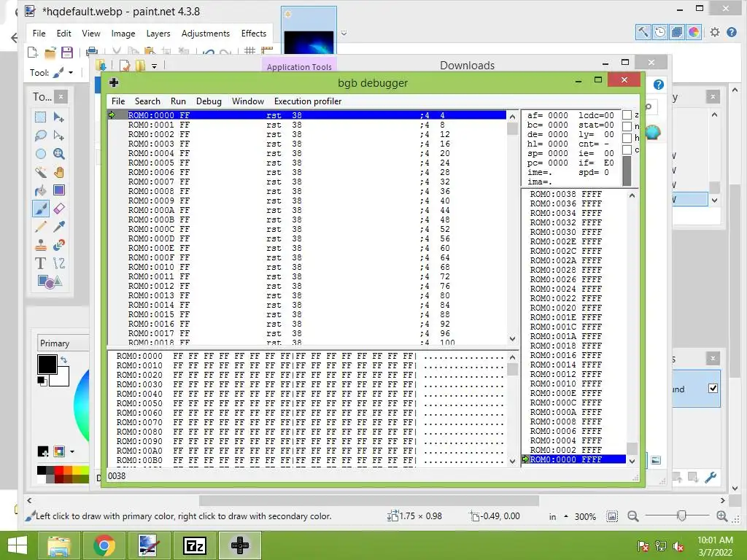Select the Clone Stamp tool
747x560 pixels.
coord(41,245)
